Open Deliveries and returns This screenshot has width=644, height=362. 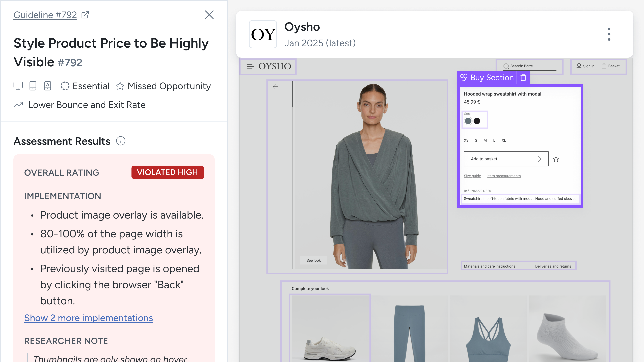[x=553, y=267]
